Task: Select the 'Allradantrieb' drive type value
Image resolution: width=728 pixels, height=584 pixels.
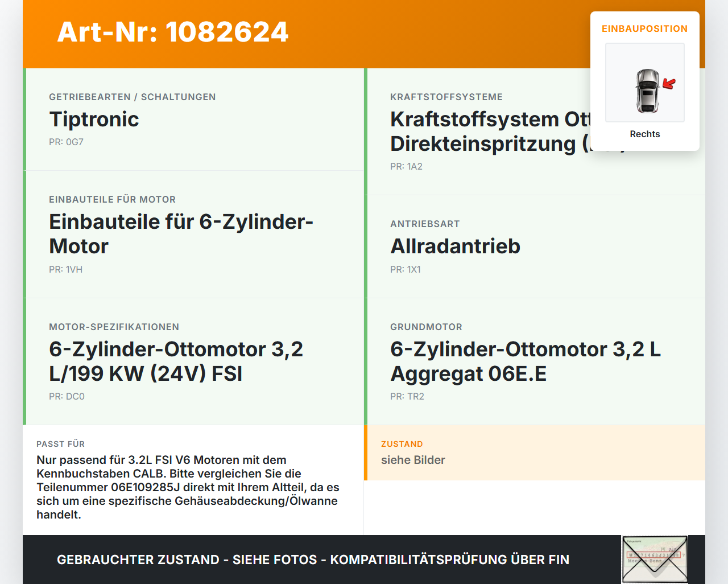Action: [456, 246]
